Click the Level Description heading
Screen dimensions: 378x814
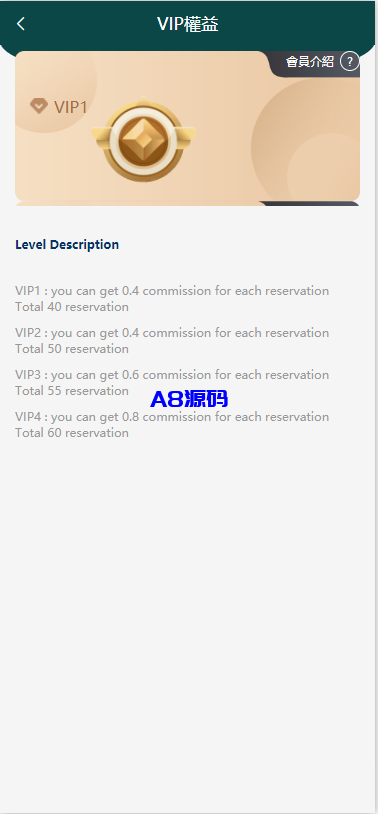pyautogui.click(x=67, y=245)
